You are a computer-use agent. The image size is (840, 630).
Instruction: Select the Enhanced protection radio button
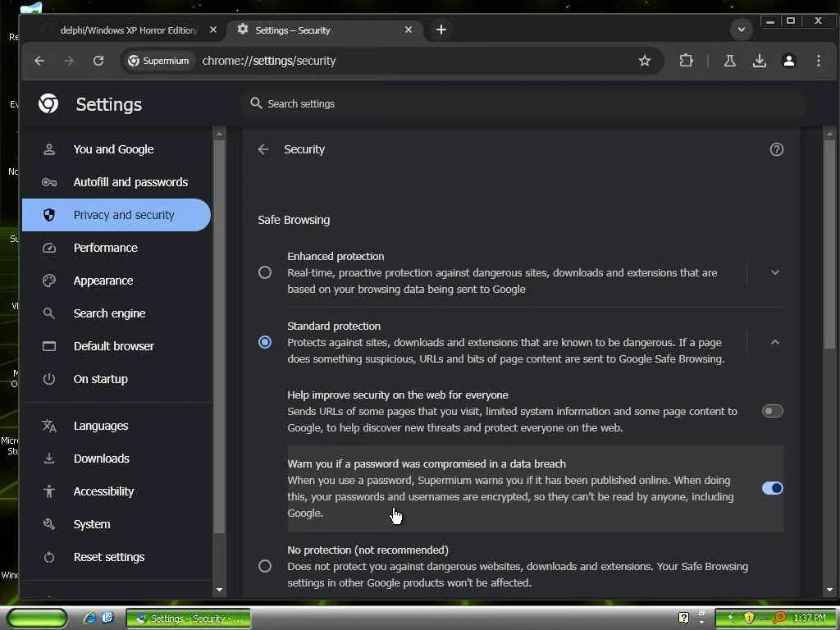pyautogui.click(x=265, y=272)
